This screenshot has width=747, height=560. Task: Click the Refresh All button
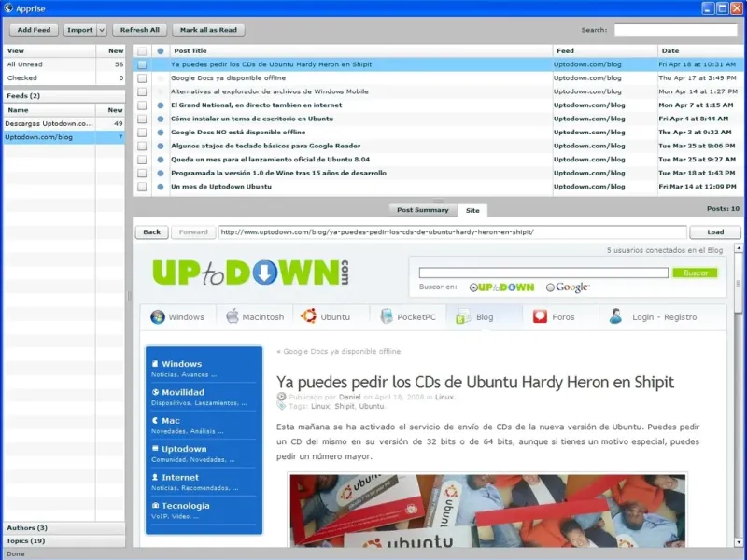pos(139,30)
